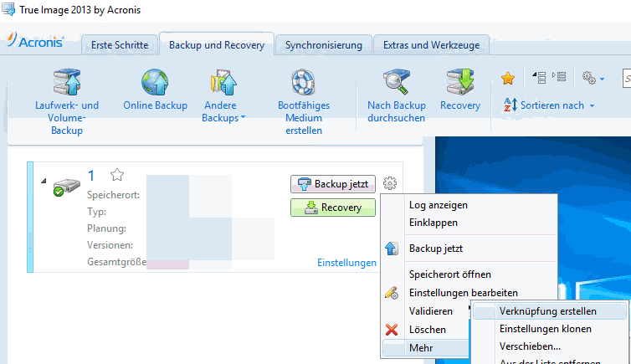Mark backup 1 as favorite star
The height and width of the screenshot is (364, 631).
pyautogui.click(x=117, y=175)
